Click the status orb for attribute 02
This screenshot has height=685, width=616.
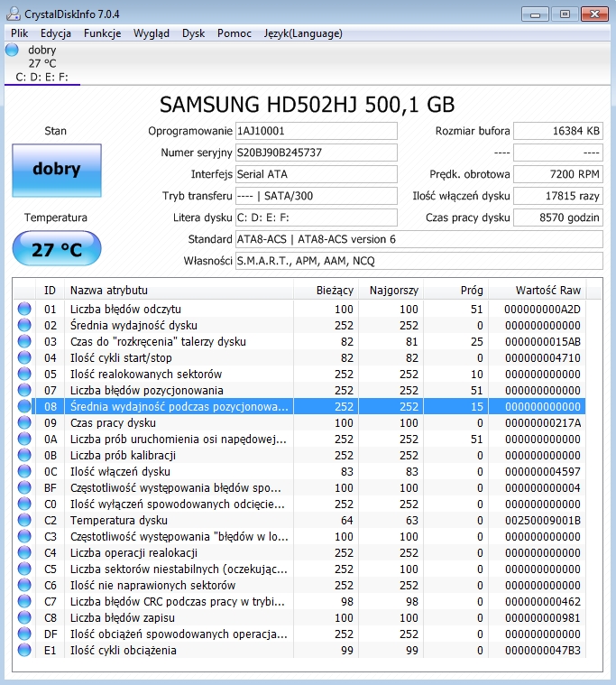(24, 325)
